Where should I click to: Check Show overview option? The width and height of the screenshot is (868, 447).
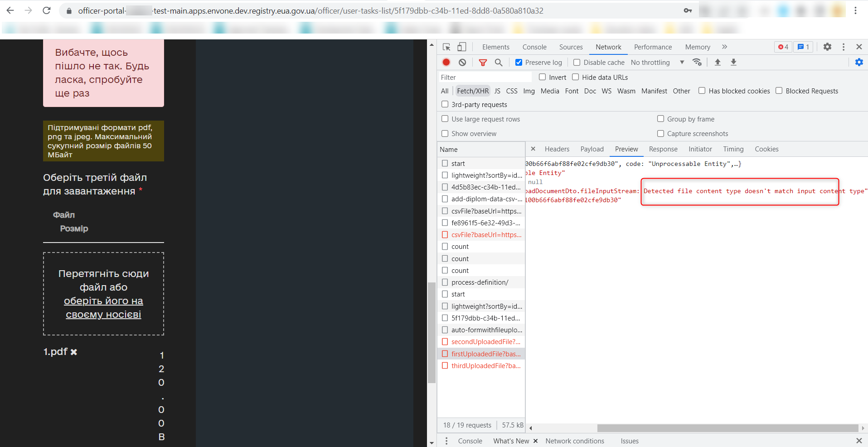coord(445,133)
